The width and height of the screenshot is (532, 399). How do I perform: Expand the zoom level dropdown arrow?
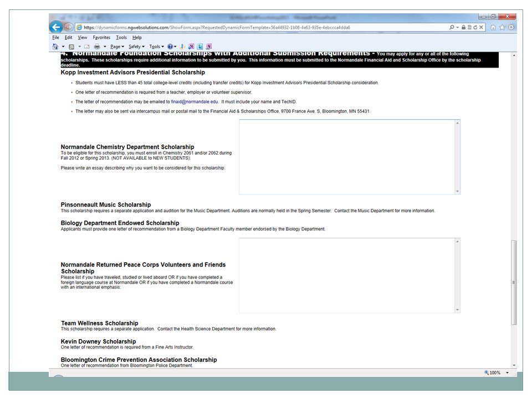(x=507, y=372)
